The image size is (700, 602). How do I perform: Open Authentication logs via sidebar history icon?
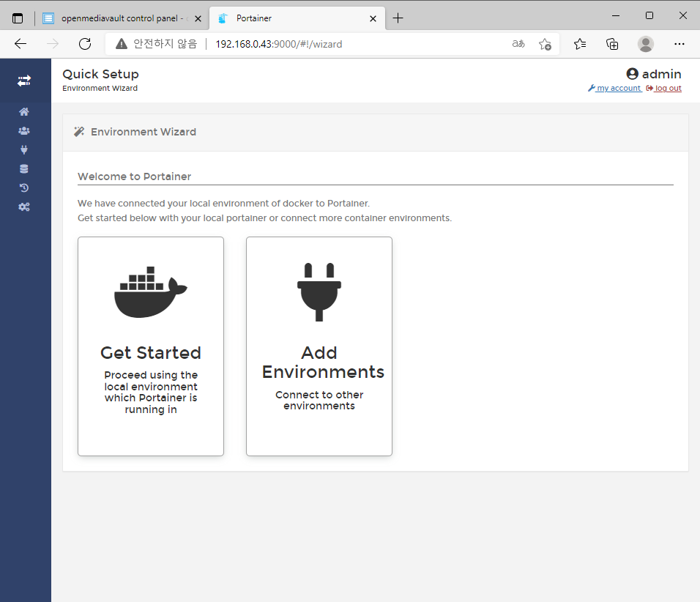24,188
